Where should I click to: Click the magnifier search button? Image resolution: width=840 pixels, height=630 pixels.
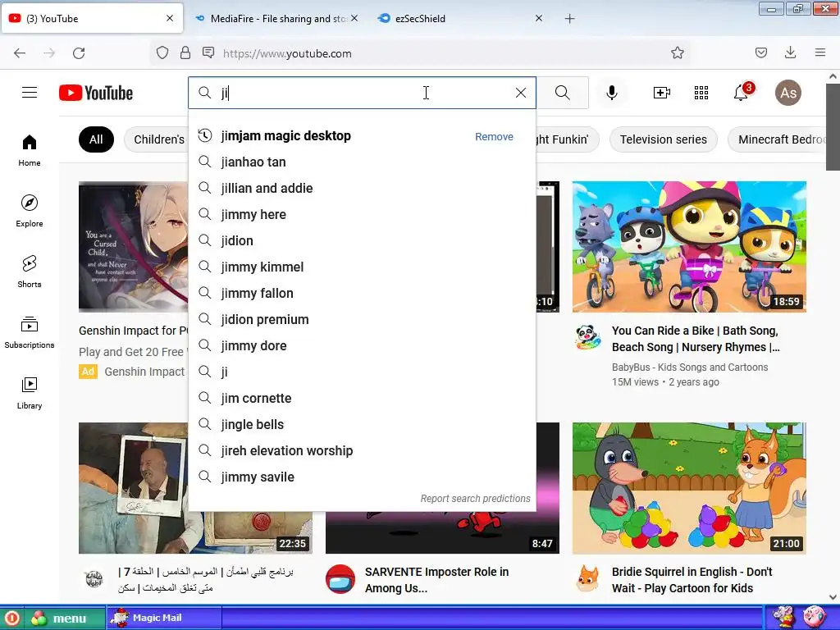coord(563,93)
